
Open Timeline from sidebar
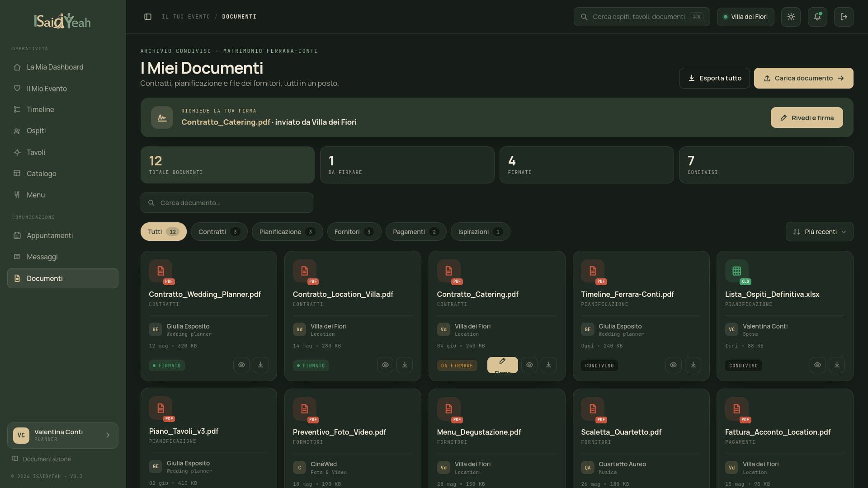(x=63, y=109)
